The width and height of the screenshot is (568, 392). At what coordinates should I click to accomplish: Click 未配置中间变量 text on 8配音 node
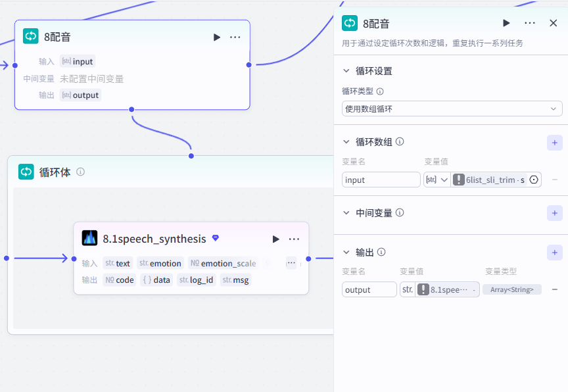[x=91, y=79]
